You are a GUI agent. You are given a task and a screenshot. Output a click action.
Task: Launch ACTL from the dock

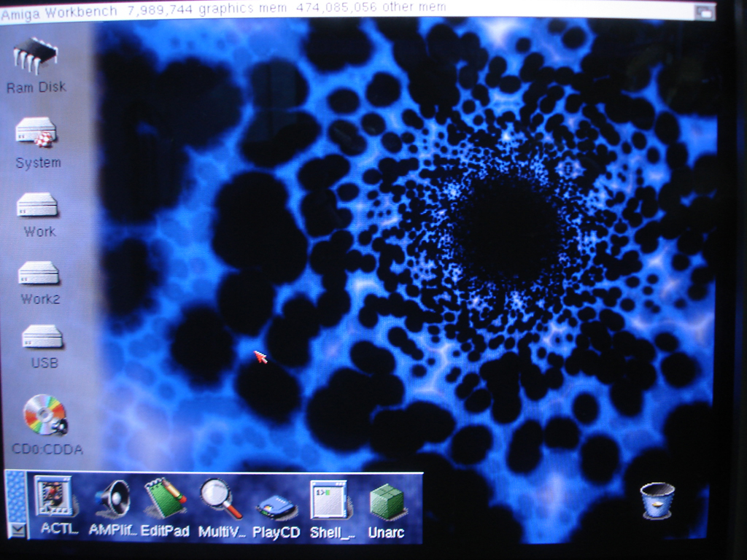click(55, 497)
